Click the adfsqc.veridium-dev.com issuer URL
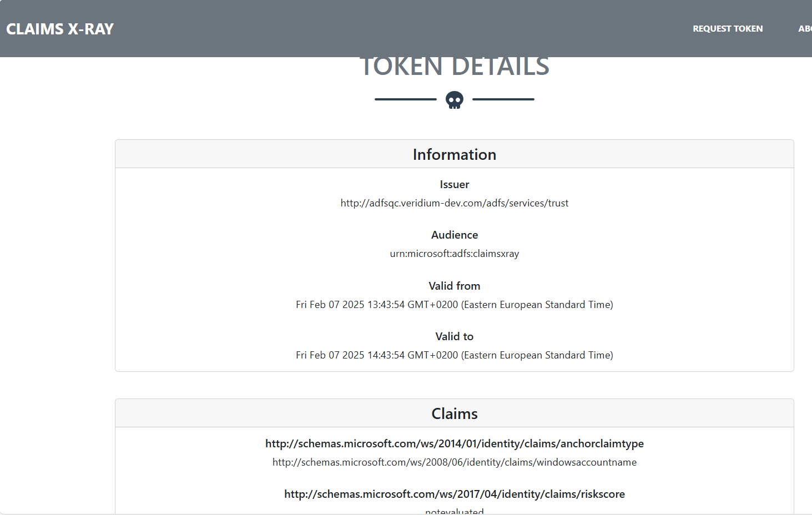The image size is (812, 515). [x=455, y=203]
